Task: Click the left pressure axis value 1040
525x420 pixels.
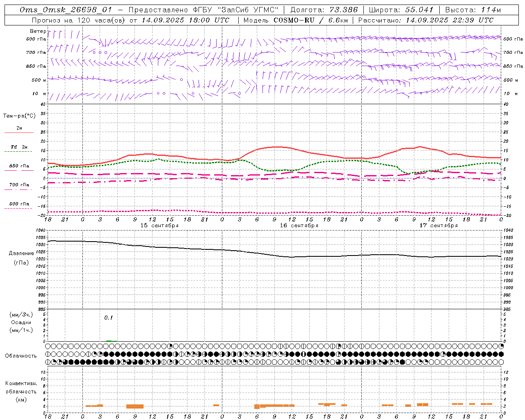Action: [41, 231]
